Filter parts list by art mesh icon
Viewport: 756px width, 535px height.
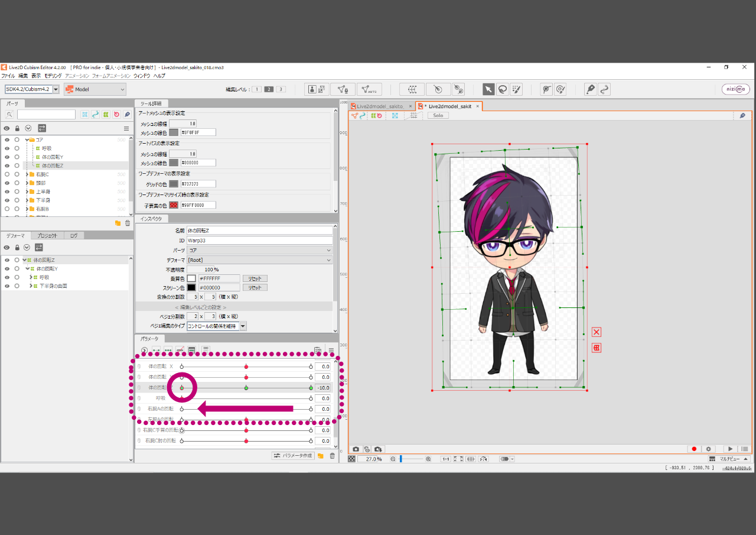point(85,114)
